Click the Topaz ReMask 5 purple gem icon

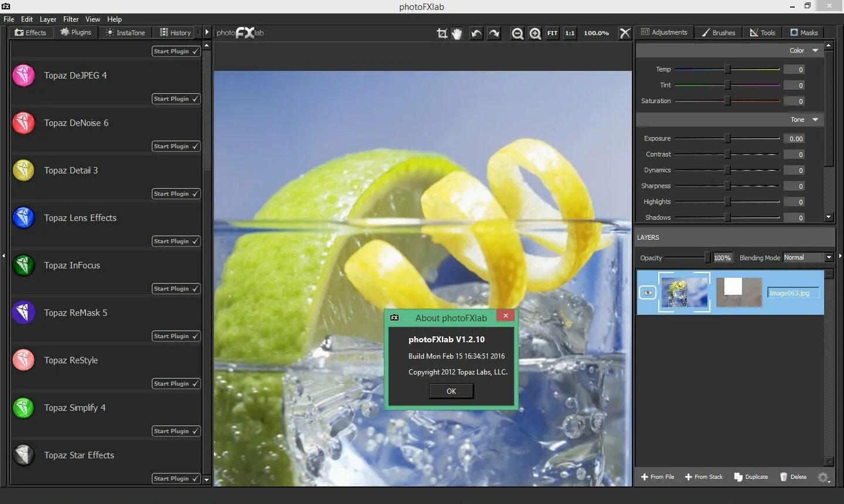coord(23,313)
